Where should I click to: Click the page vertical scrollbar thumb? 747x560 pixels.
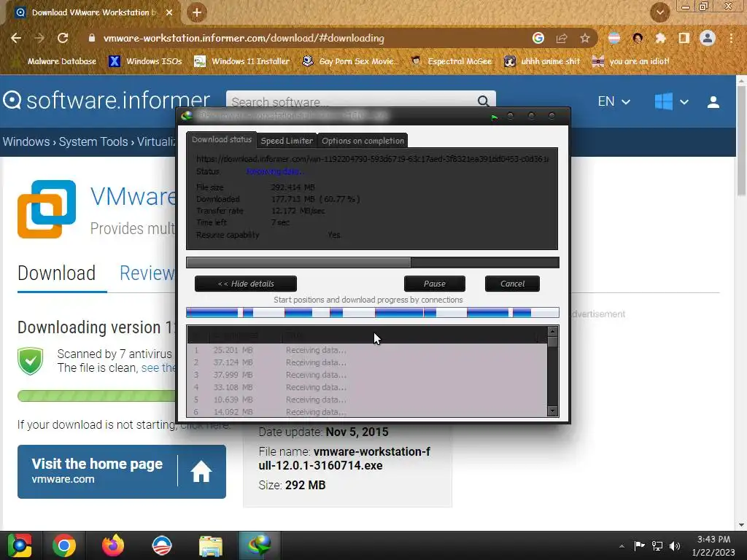(742, 141)
